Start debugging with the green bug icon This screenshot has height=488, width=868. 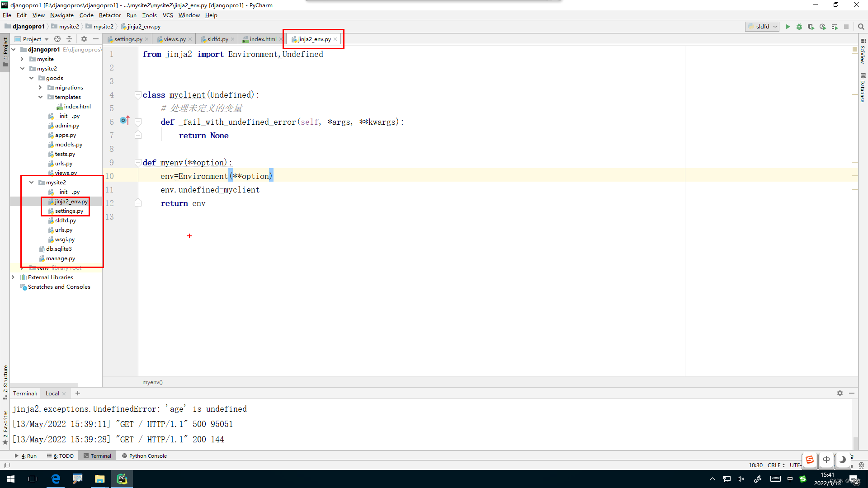[799, 27]
